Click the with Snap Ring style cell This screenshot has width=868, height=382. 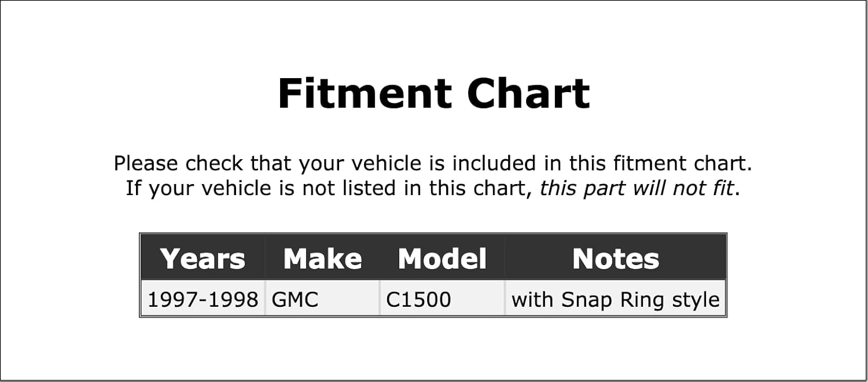pyautogui.click(x=615, y=299)
